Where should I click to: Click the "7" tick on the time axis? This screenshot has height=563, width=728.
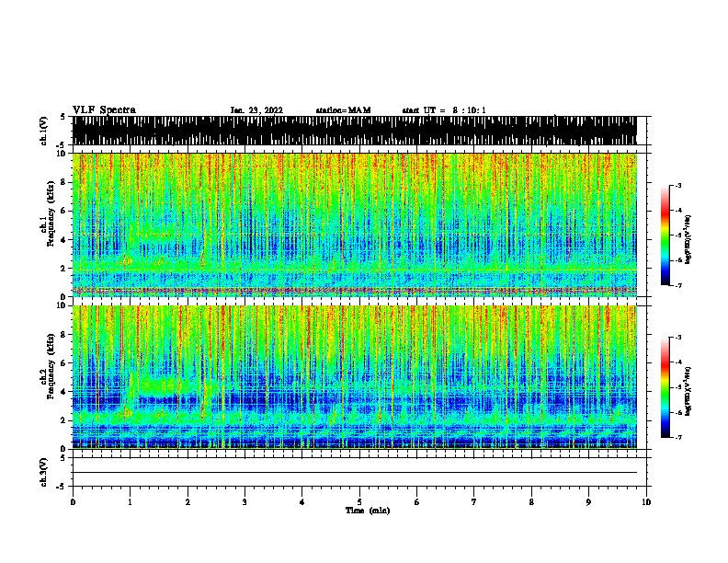[x=474, y=501]
